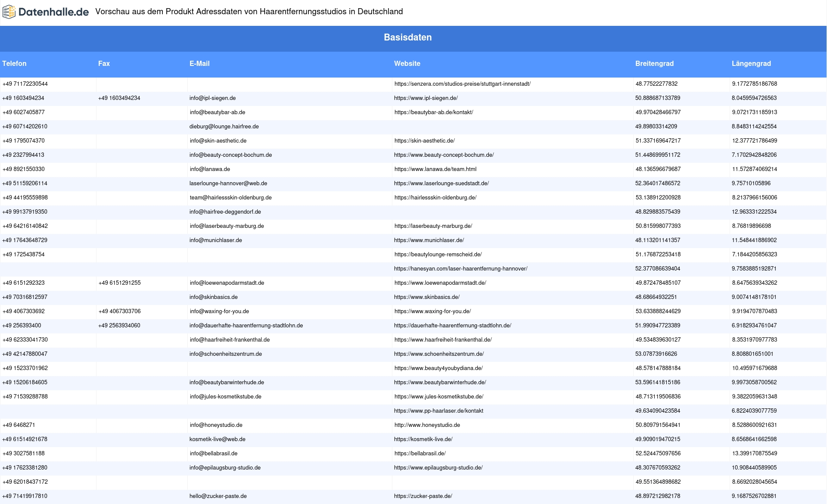Select email info@laserbeauty-marburg.de
The image size is (827, 504).
click(x=227, y=226)
